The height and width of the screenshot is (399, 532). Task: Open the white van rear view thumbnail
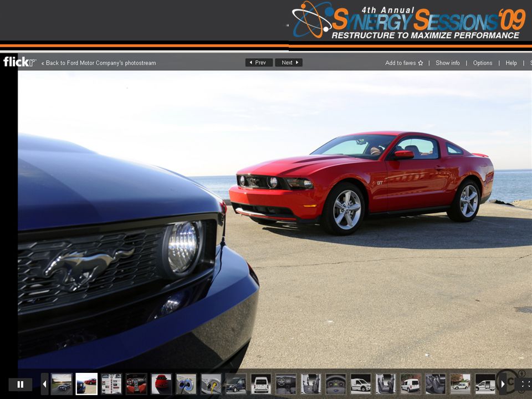tap(261, 383)
